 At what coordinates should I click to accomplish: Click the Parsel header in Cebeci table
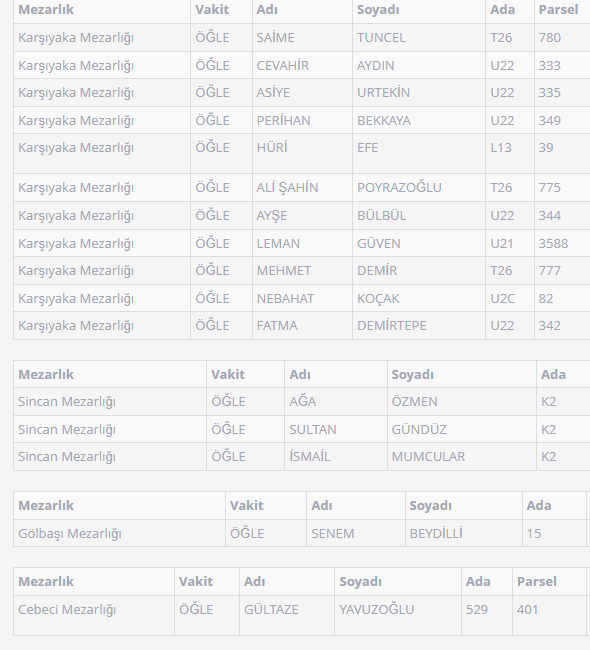click(x=549, y=582)
